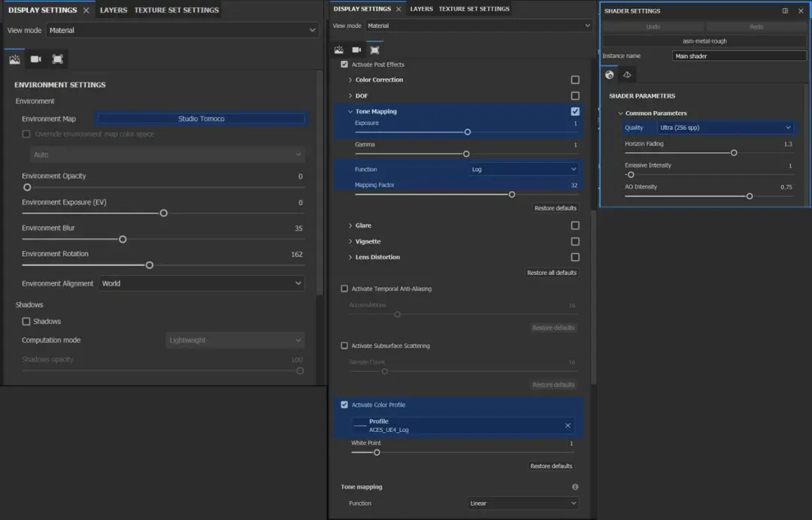
Task: Enable the Shadows checkbox
Action: point(26,322)
